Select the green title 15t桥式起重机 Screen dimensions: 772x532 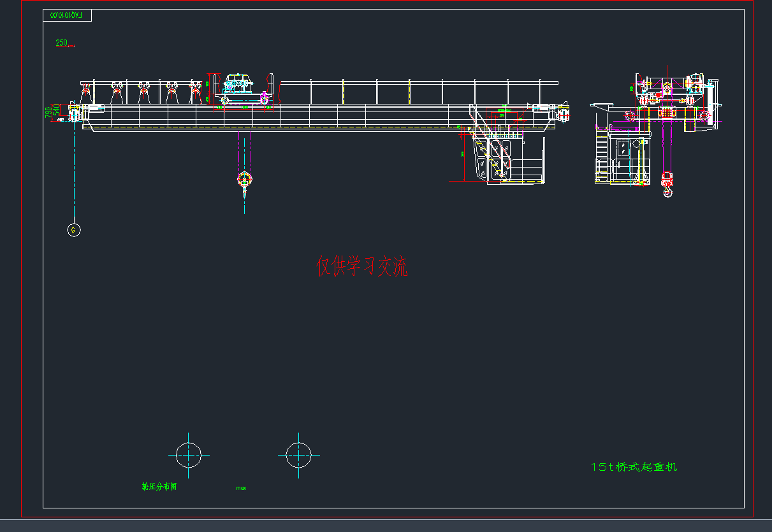click(634, 467)
